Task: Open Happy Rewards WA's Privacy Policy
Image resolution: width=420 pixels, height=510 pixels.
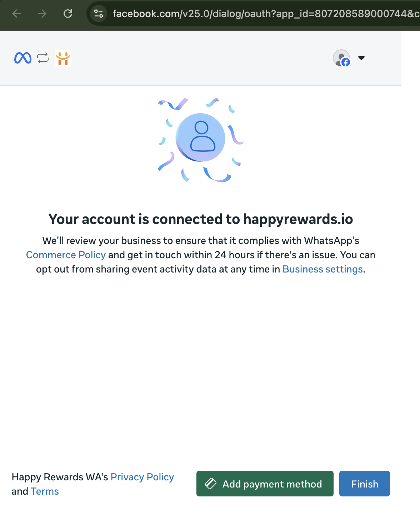Action: point(142,477)
